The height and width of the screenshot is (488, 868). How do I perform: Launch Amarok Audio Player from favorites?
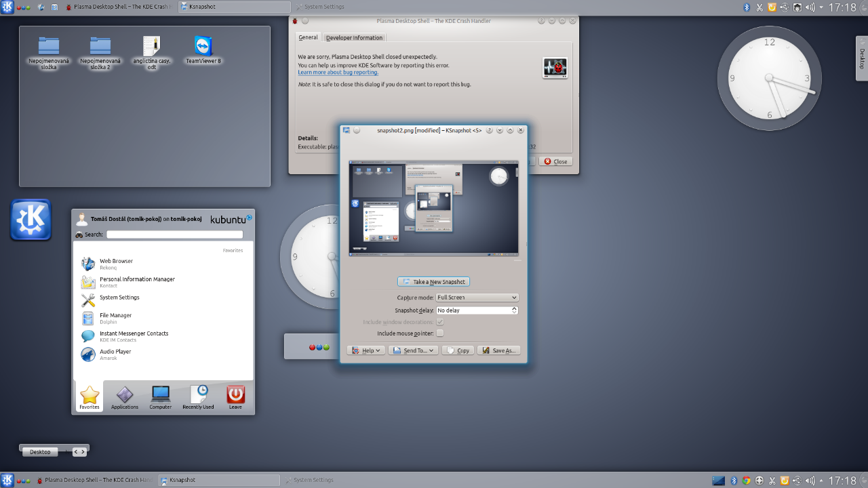(88, 354)
